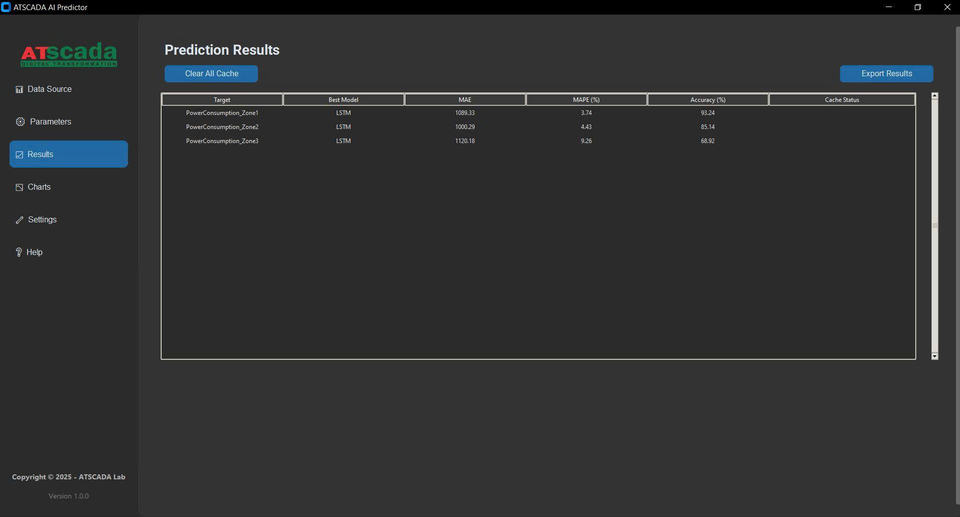960x517 pixels.
Task: Click the Settings pencil icon
Action: coord(20,220)
